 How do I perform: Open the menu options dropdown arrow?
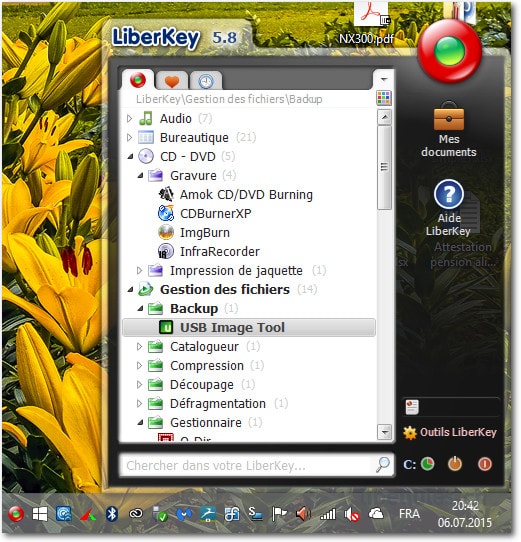point(383,80)
